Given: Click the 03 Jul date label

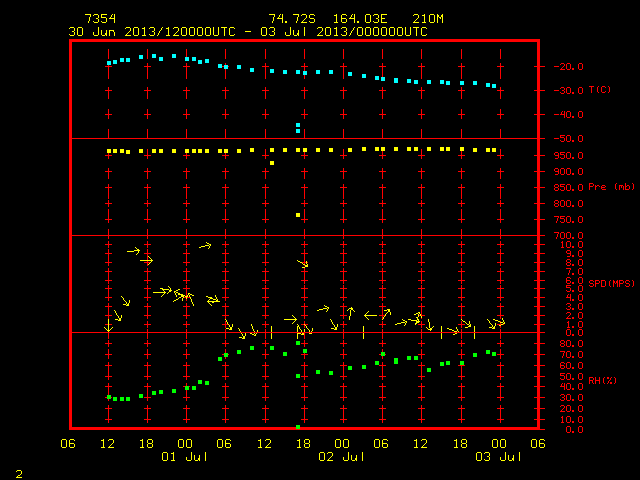Looking at the screenshot, I should coord(498,456).
